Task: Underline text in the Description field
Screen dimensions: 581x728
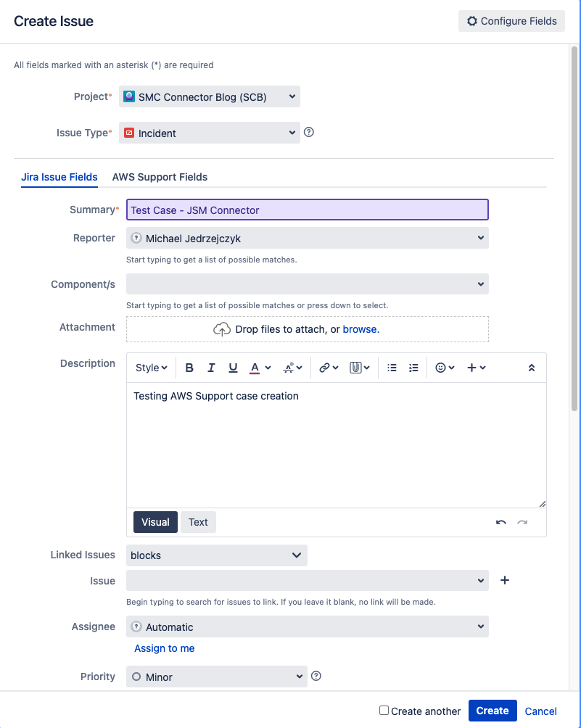Action: 233,368
